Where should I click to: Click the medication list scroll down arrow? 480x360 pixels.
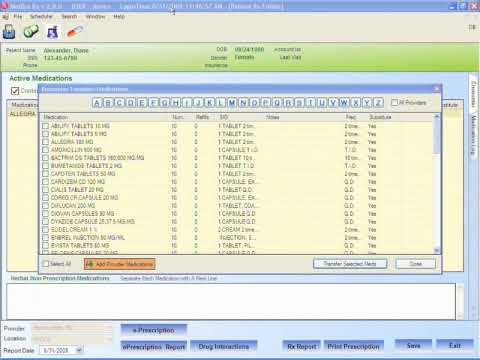coord(437,250)
